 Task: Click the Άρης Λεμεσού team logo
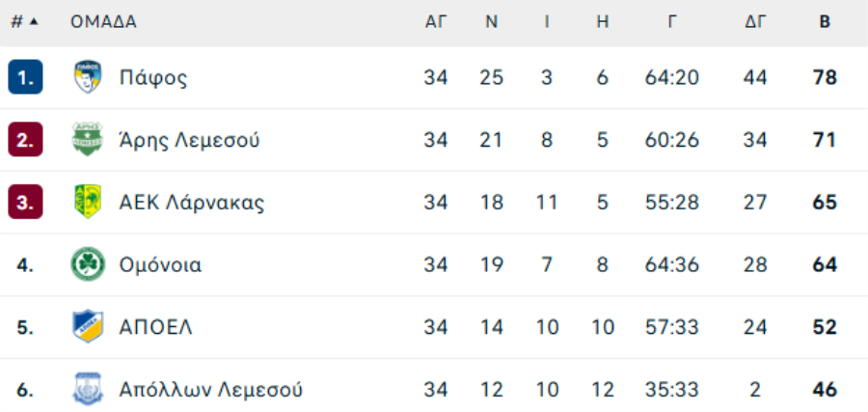point(88,140)
